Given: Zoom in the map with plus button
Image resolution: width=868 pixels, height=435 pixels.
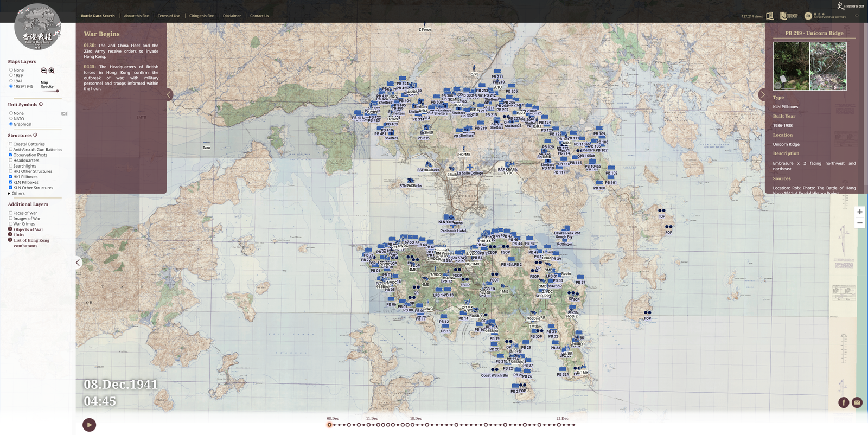Looking at the screenshot, I should click(x=860, y=212).
